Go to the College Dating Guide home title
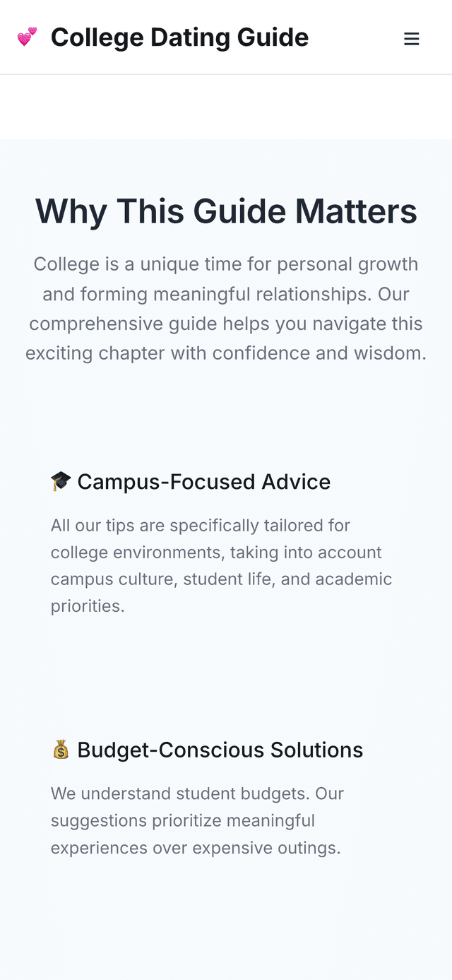The width and height of the screenshot is (452, 980). click(x=179, y=37)
